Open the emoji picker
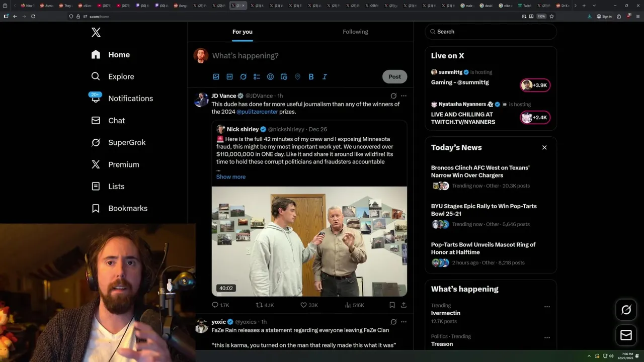This screenshot has height=362, width=644. [x=270, y=77]
